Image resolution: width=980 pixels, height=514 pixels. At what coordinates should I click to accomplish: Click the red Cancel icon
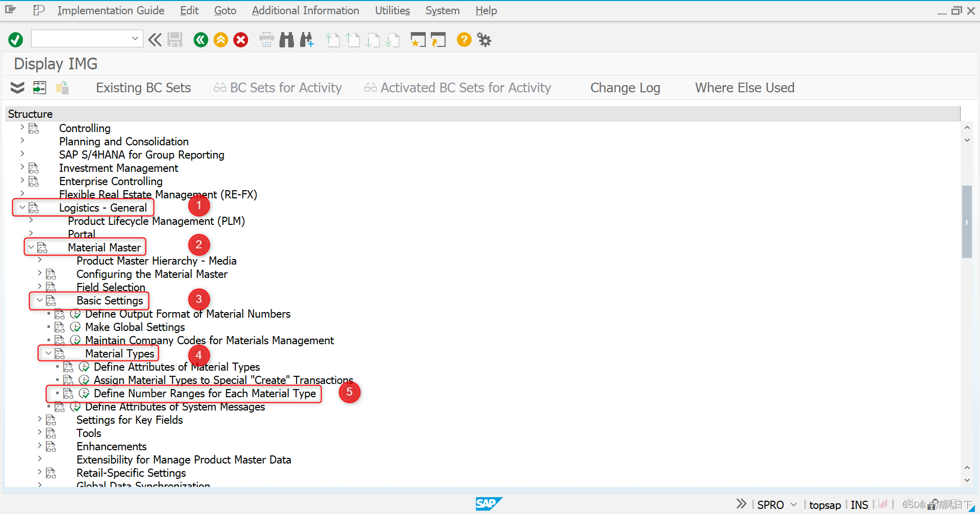point(241,40)
